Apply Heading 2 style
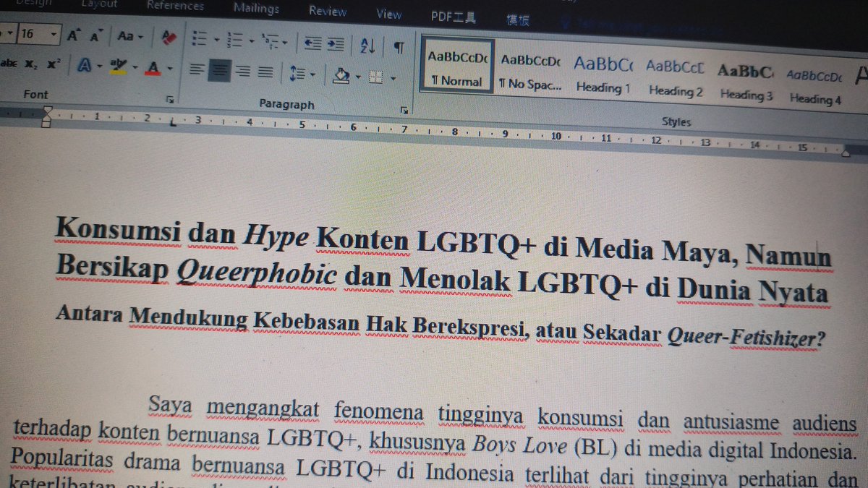Screen dimensions: 868x488 tap(676, 79)
